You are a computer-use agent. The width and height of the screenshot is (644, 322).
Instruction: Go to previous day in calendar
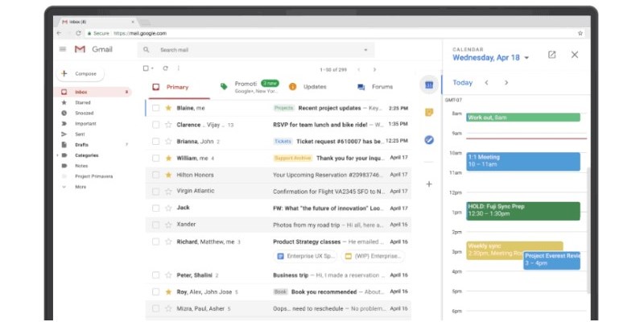pyautogui.click(x=487, y=83)
